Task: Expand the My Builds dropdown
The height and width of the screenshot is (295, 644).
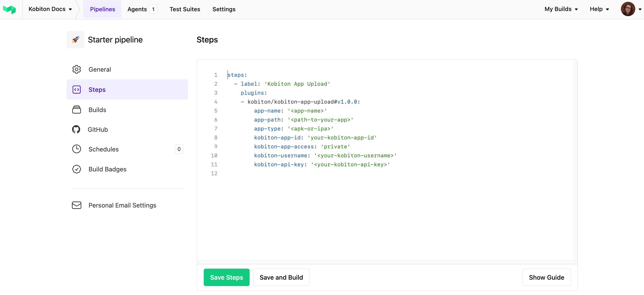Action: pos(561,9)
